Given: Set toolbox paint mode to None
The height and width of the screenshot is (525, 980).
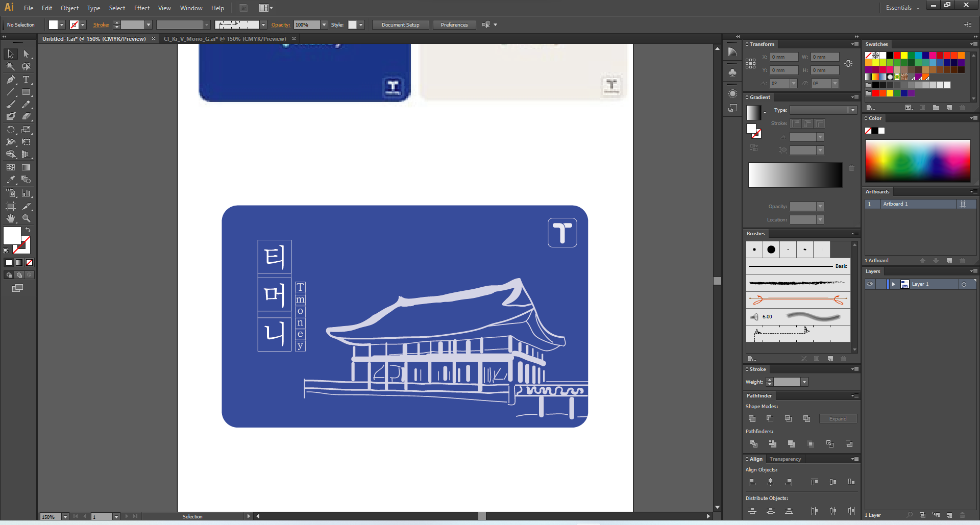Looking at the screenshot, I should coord(29,263).
